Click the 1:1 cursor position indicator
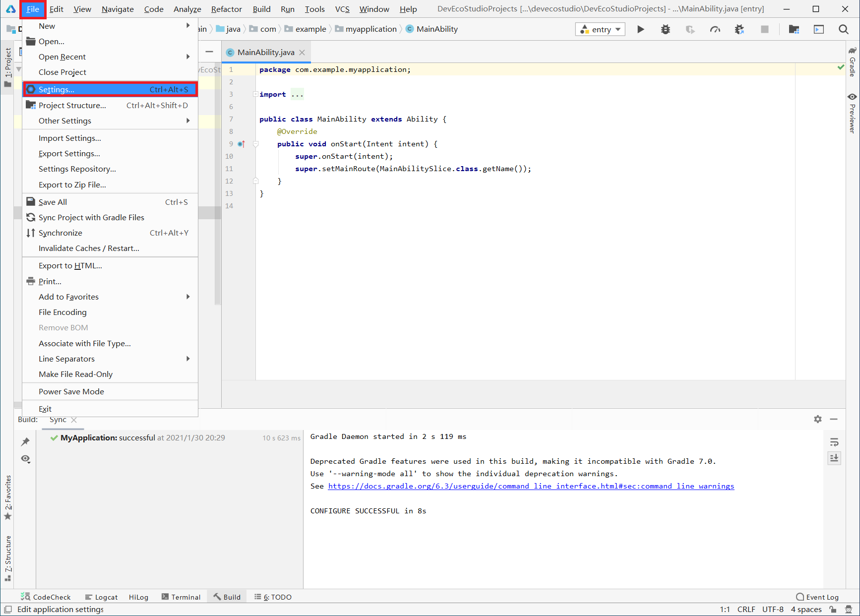 click(x=725, y=610)
